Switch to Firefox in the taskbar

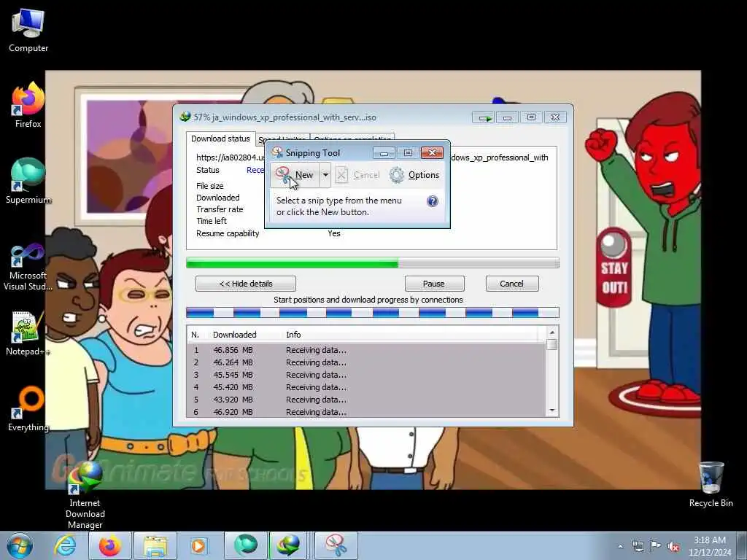pyautogui.click(x=110, y=545)
